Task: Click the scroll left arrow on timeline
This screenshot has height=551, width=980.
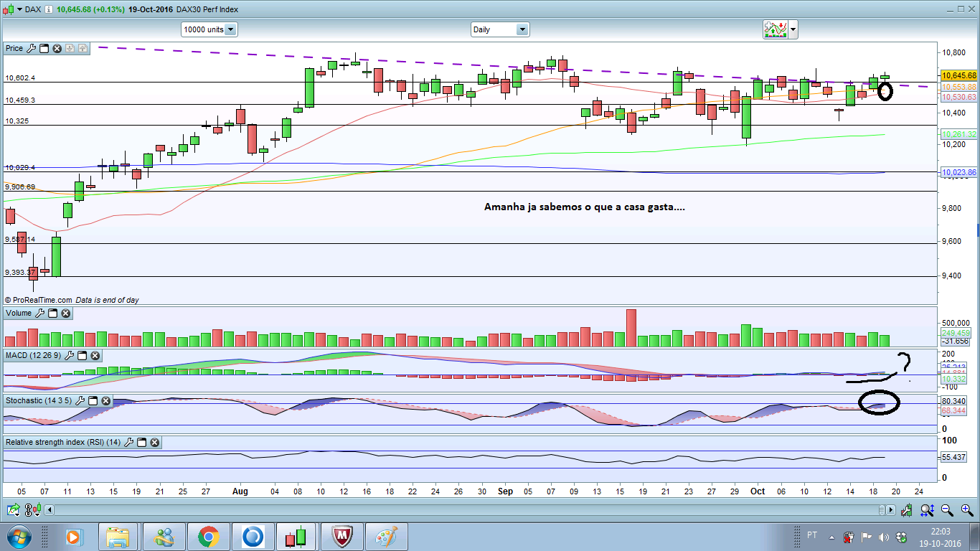Action: (50, 510)
